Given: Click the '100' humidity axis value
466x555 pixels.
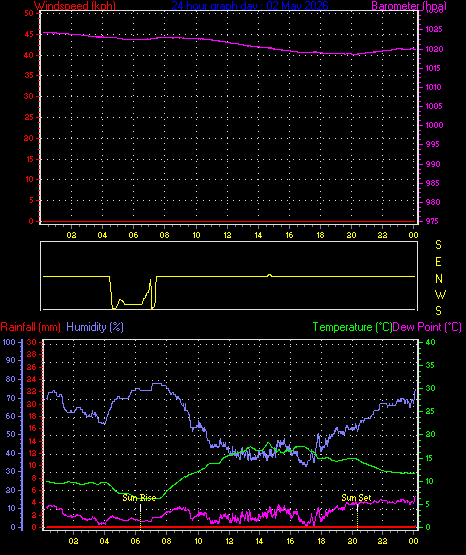Looking at the screenshot, I should tap(9, 342).
